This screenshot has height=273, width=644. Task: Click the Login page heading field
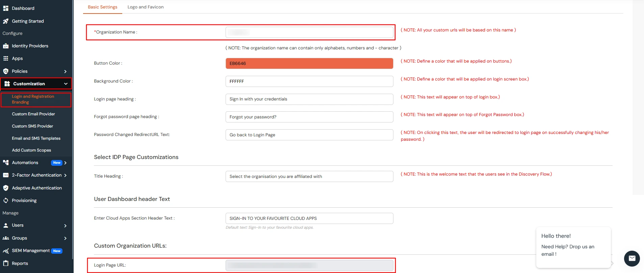[309, 99]
